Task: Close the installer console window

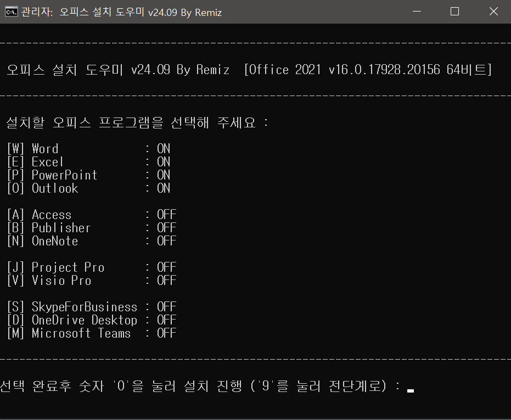Action: [494, 12]
